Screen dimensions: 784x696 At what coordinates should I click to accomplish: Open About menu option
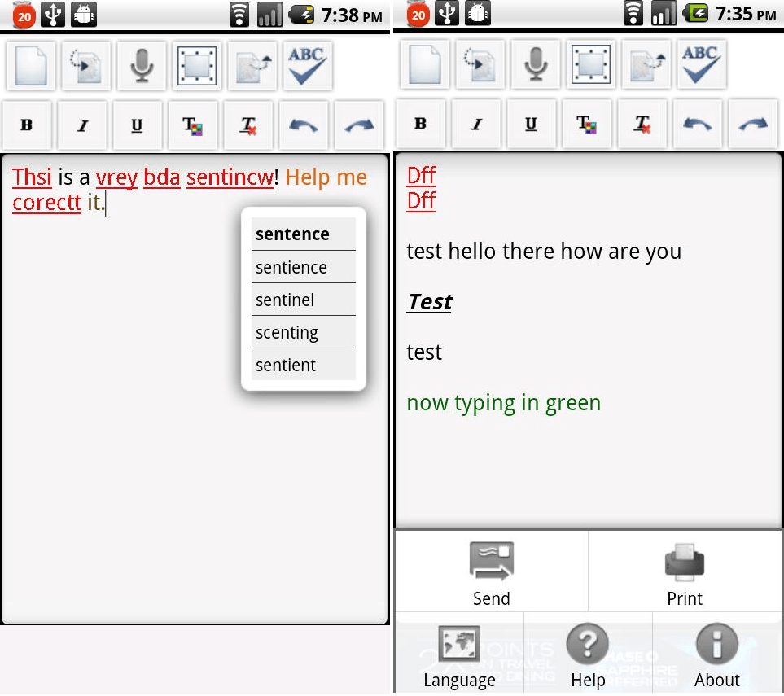pos(717,654)
